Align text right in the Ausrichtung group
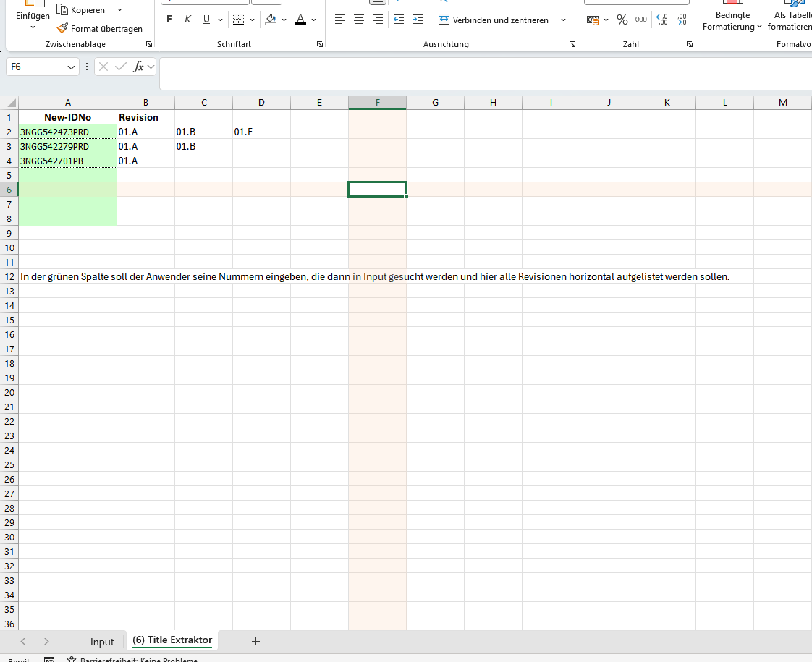Screen dimensions: 812x662 coord(378,20)
